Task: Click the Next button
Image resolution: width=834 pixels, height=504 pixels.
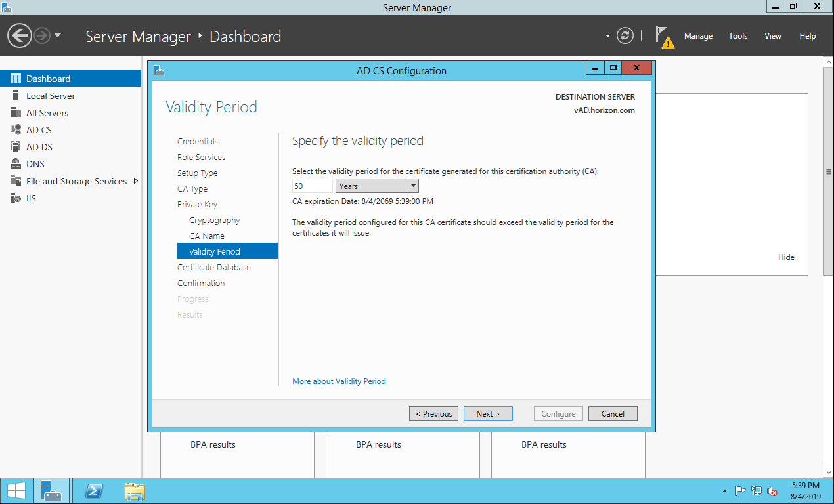Action: tap(488, 413)
